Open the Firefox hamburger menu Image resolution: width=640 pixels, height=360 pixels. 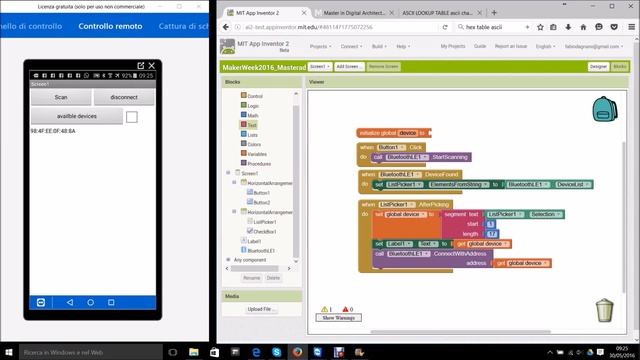[631, 27]
